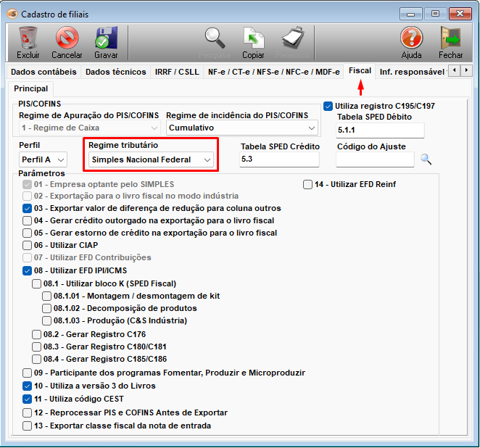Enable 06 - Utilizar CIAP checkbox
Viewport: 480px width, 448px height.
click(28, 245)
